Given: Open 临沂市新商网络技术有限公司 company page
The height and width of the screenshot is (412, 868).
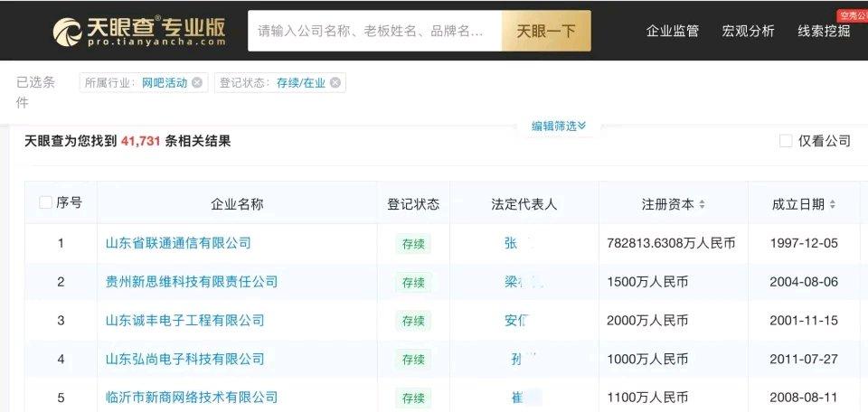Looking at the screenshot, I should (x=192, y=397).
